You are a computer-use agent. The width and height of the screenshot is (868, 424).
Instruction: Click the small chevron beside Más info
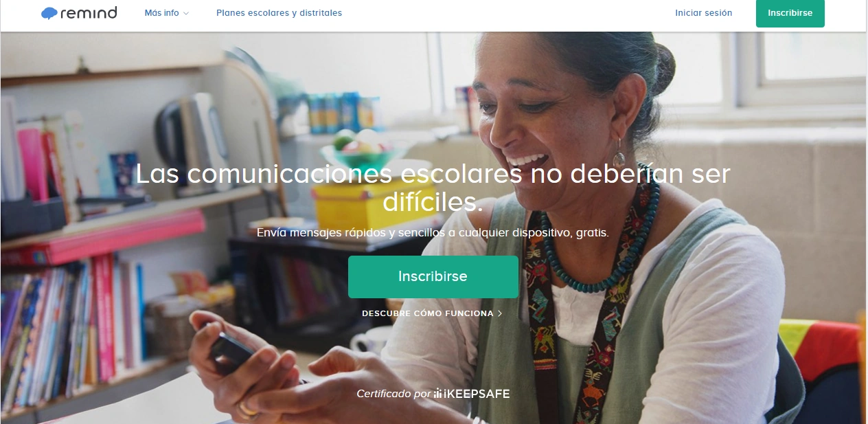coord(186,13)
